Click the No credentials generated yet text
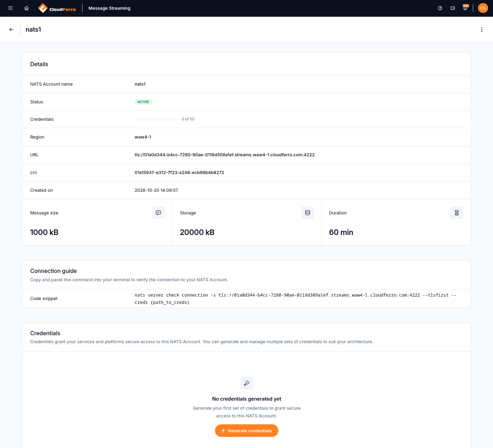Screen dimensions: 493x448 [x=247, y=399]
